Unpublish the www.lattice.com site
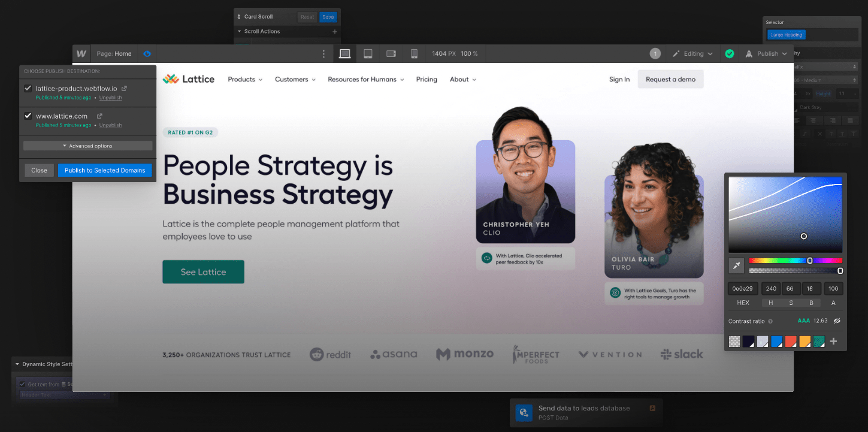This screenshot has height=432, width=868. (110, 125)
